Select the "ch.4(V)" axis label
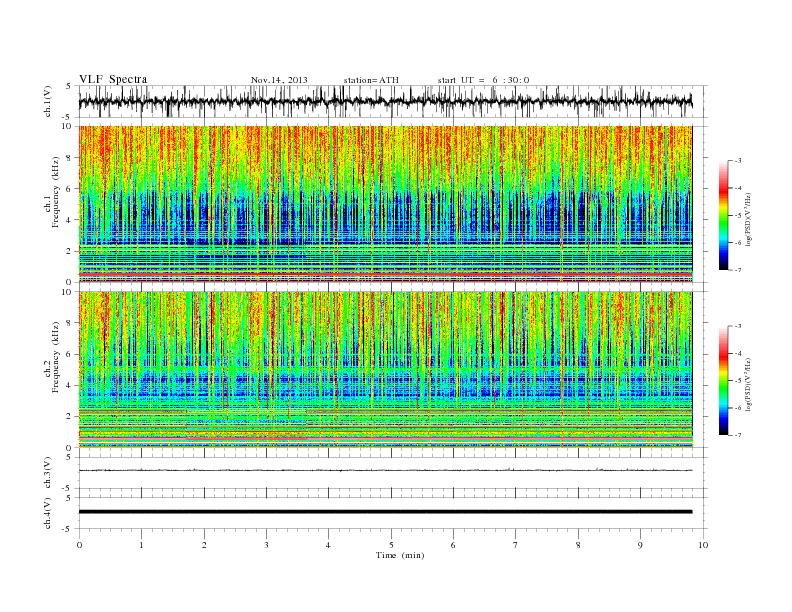Image resolution: width=792 pixels, height=612 pixels. coord(48,513)
